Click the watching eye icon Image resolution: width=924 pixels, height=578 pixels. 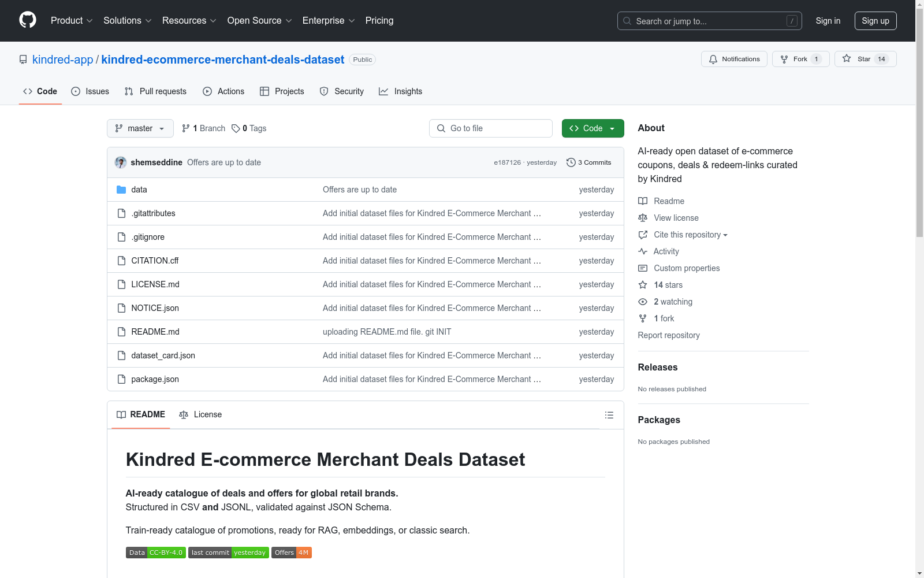pos(643,302)
